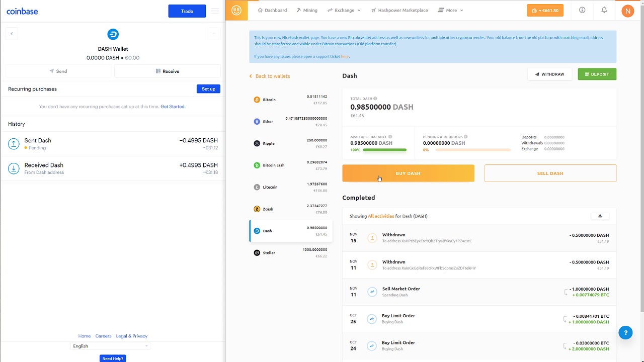Click Nov 11 Withdrawn arrow icon
Viewport: 644px width, 362px height.
pos(372,264)
